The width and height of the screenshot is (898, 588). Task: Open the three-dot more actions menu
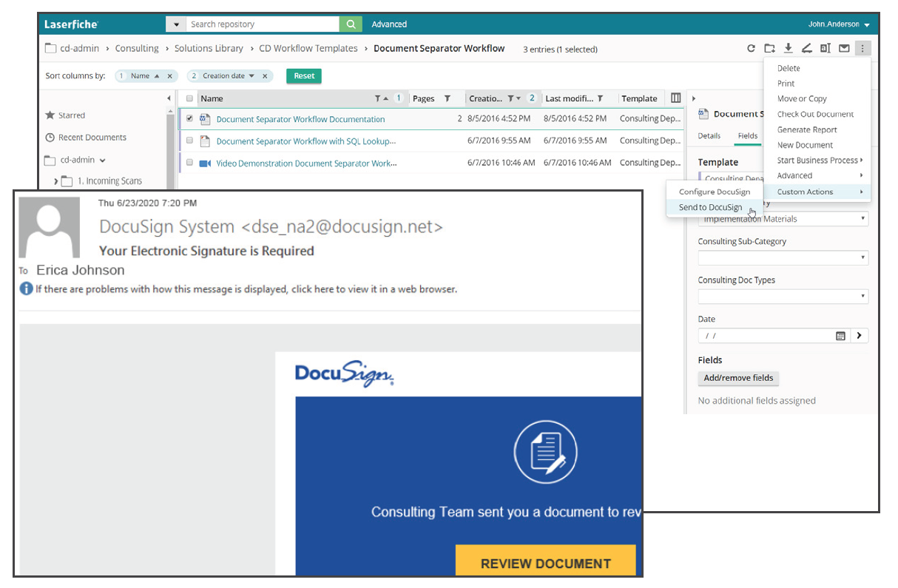pyautogui.click(x=862, y=49)
